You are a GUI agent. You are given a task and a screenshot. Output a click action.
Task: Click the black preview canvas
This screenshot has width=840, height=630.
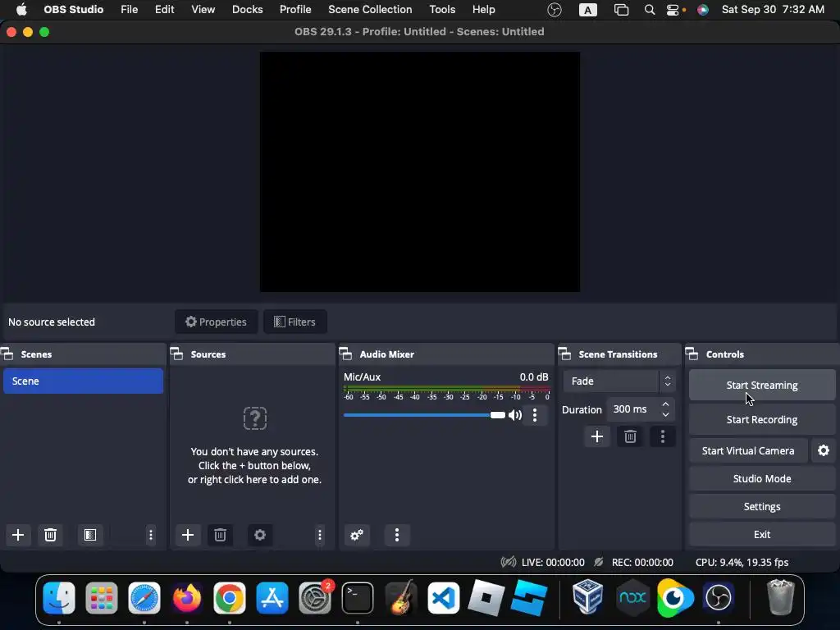tap(419, 172)
